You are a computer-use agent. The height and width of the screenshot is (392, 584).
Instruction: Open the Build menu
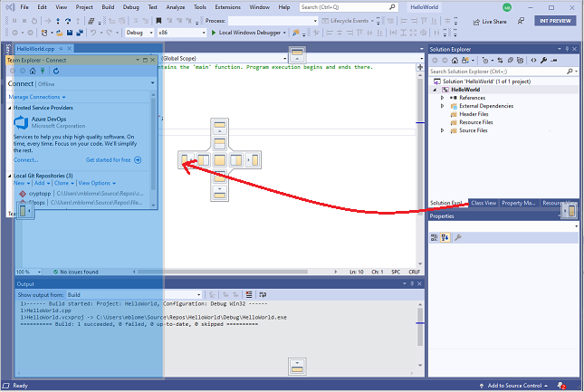tap(108, 7)
